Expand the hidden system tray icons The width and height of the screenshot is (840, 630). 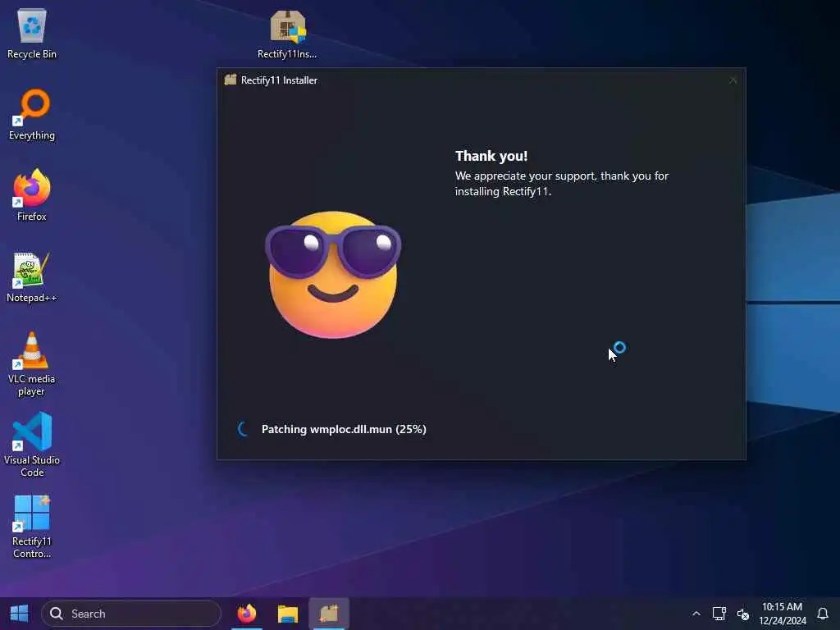(x=696, y=614)
